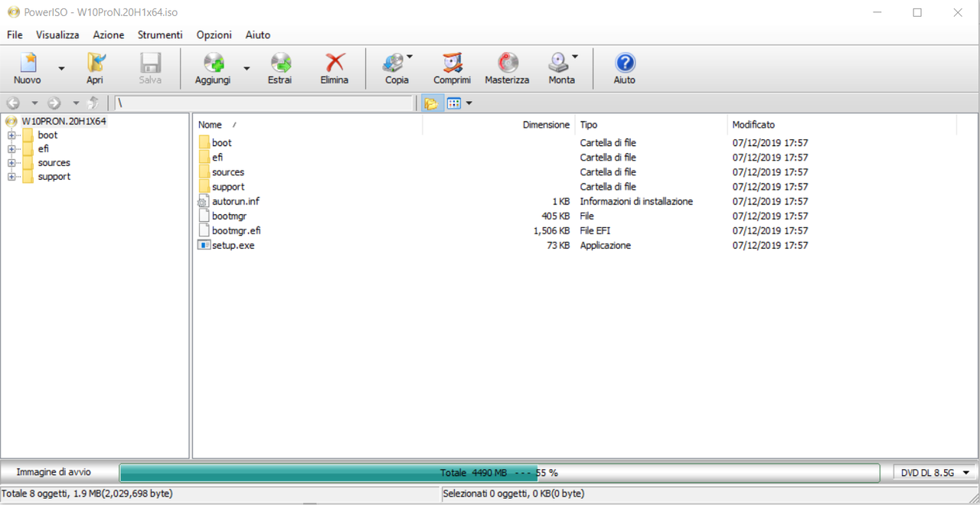Screen dimensions: 980x505
Task: Click the Aggiungi toolbar icon
Action: [213, 63]
